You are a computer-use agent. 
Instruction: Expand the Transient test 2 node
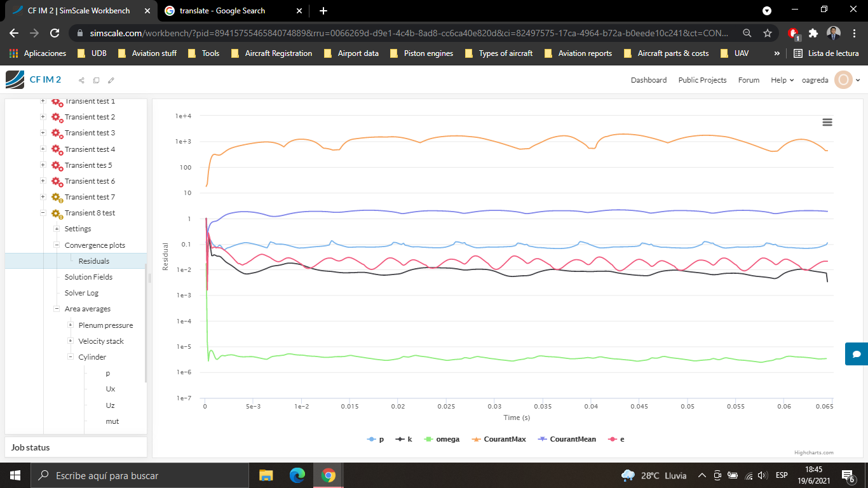coord(43,117)
